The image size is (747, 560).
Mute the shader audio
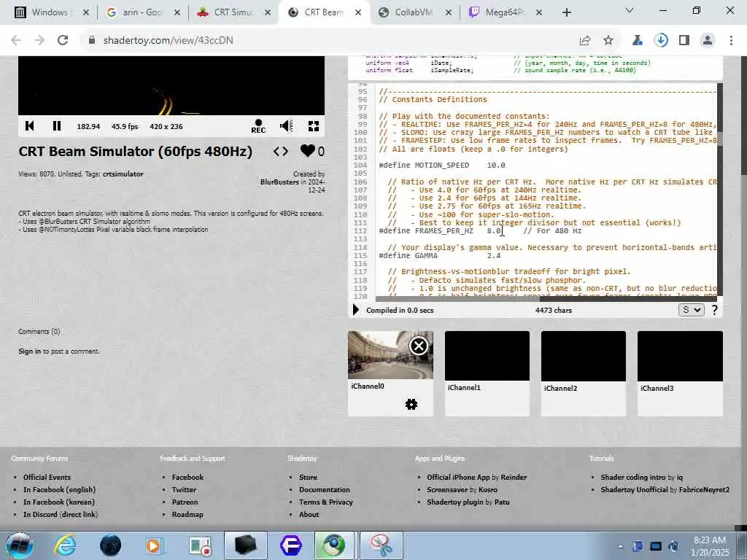[x=287, y=126]
